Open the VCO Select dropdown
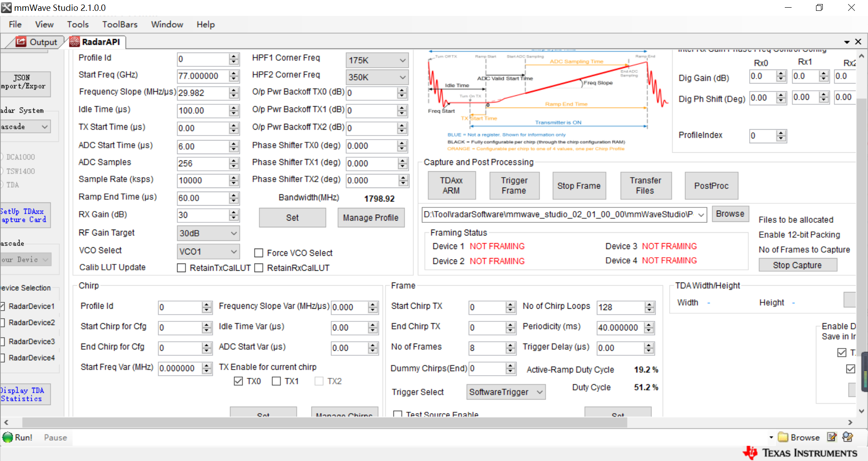 coord(208,251)
